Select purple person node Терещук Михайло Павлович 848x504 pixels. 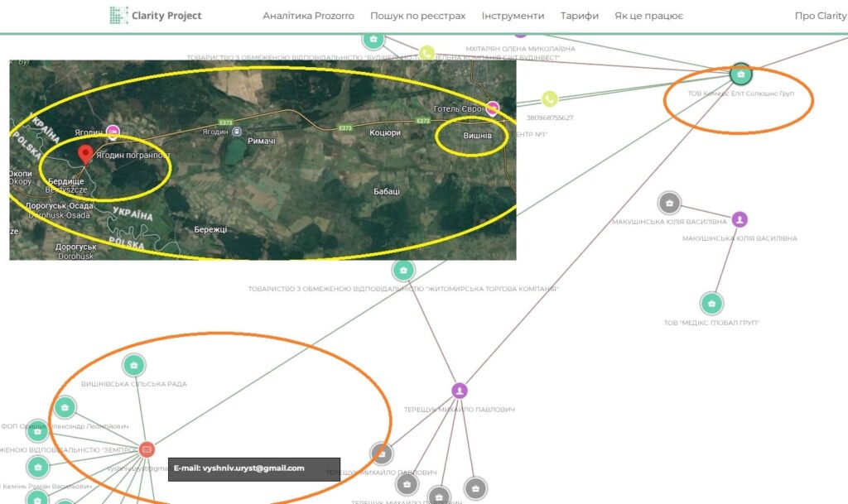tap(460, 391)
